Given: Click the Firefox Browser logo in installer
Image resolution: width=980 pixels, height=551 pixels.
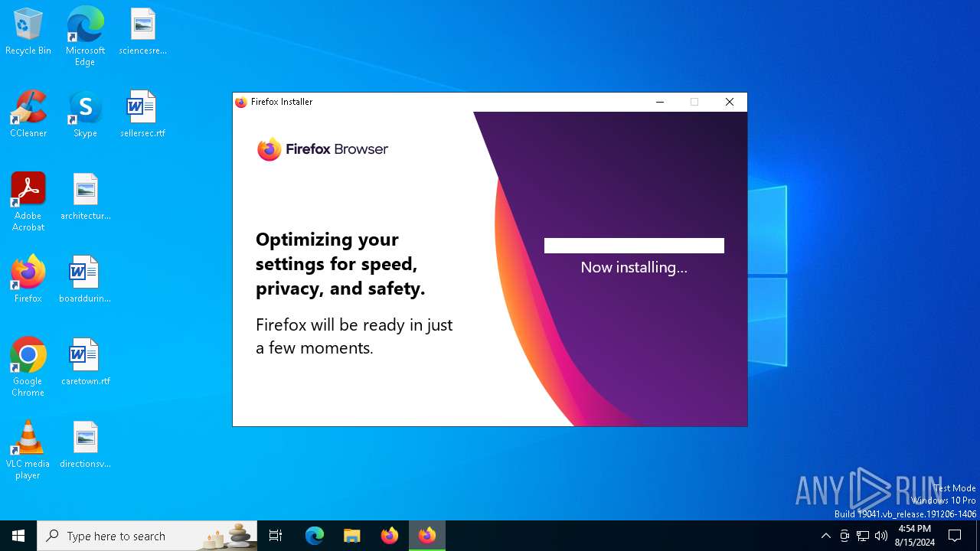Looking at the screenshot, I should [x=322, y=149].
